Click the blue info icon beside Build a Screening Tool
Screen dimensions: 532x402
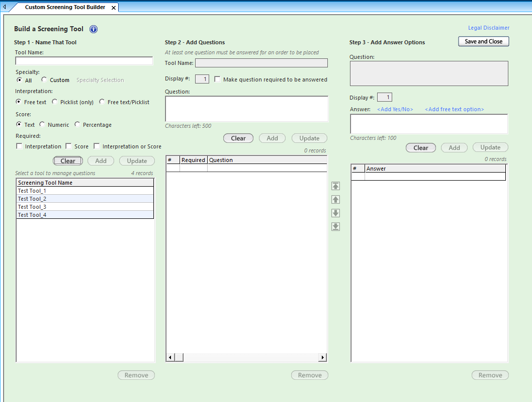[x=94, y=29]
